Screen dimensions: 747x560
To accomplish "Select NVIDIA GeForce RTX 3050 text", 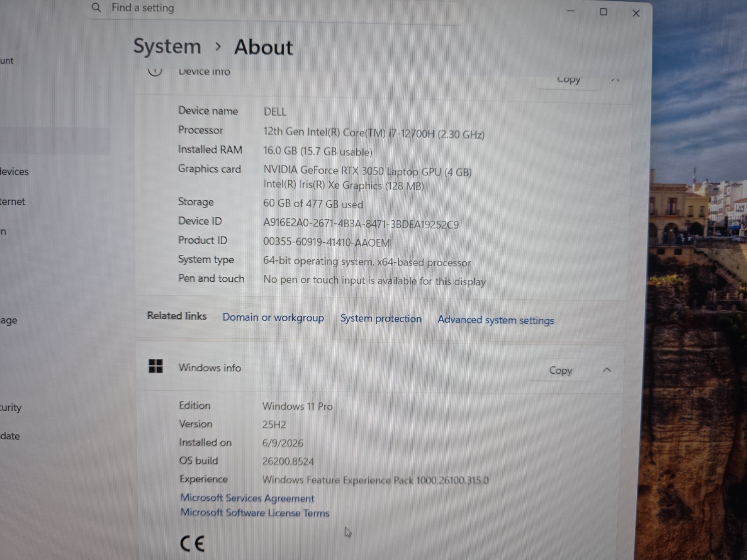I will 367,171.
